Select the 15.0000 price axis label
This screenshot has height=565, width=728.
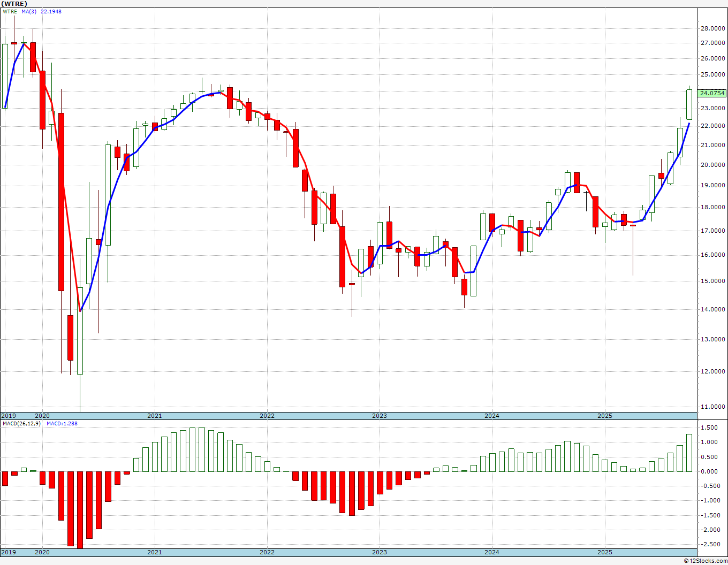(x=712, y=281)
